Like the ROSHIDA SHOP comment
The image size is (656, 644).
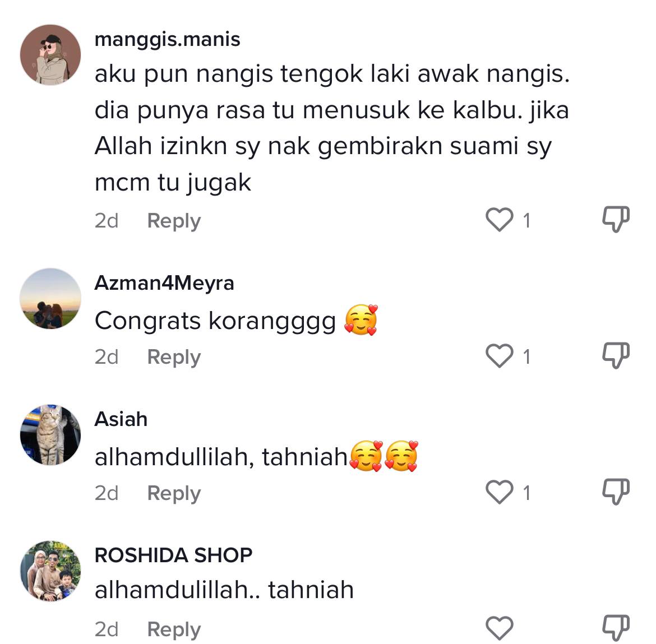point(499,628)
